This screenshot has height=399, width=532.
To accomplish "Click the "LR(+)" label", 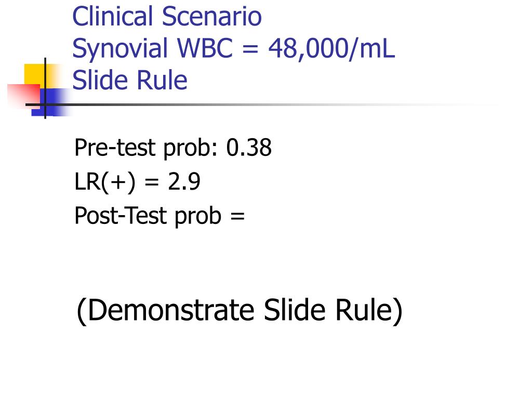I will point(104,182).
